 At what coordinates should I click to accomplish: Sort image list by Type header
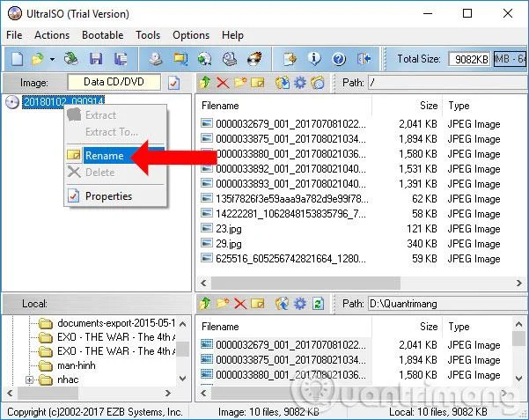pos(459,106)
